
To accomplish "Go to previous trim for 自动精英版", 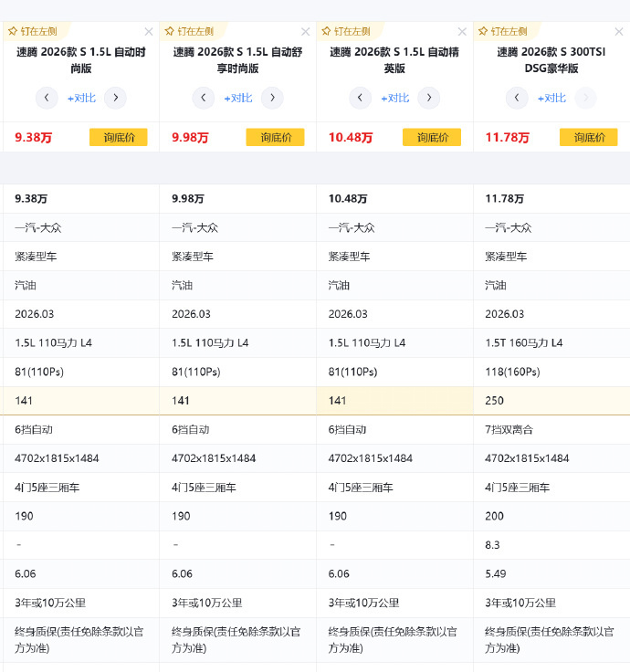I will pyautogui.click(x=360, y=98).
